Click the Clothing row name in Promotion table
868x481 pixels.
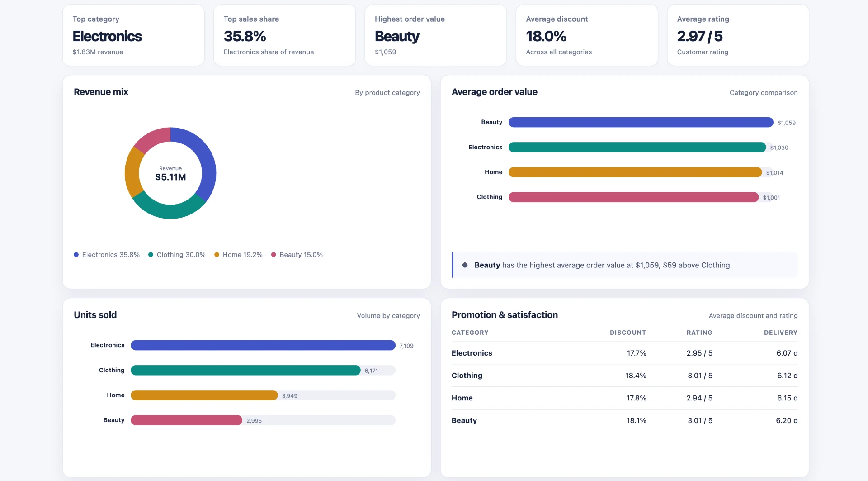tap(467, 376)
